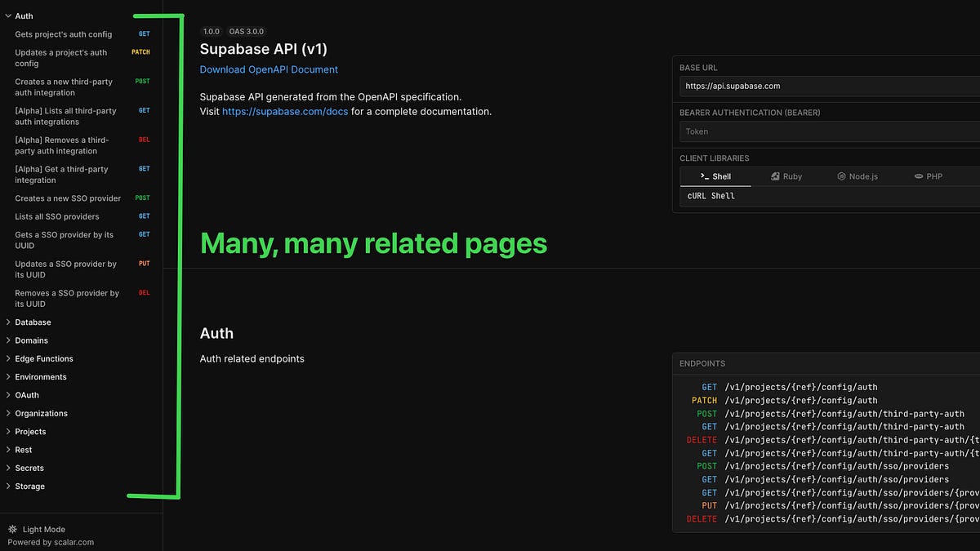Expand the Database section
Viewport: 980px width, 551px height.
[33, 322]
